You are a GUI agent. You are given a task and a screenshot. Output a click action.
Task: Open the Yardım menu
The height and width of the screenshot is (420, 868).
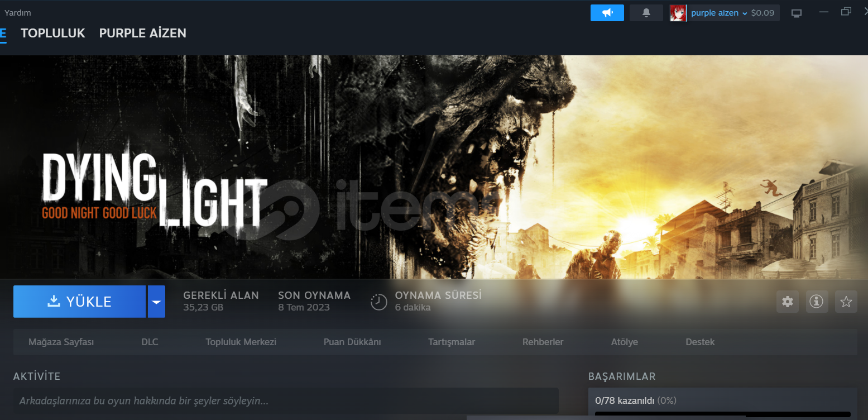click(x=18, y=12)
